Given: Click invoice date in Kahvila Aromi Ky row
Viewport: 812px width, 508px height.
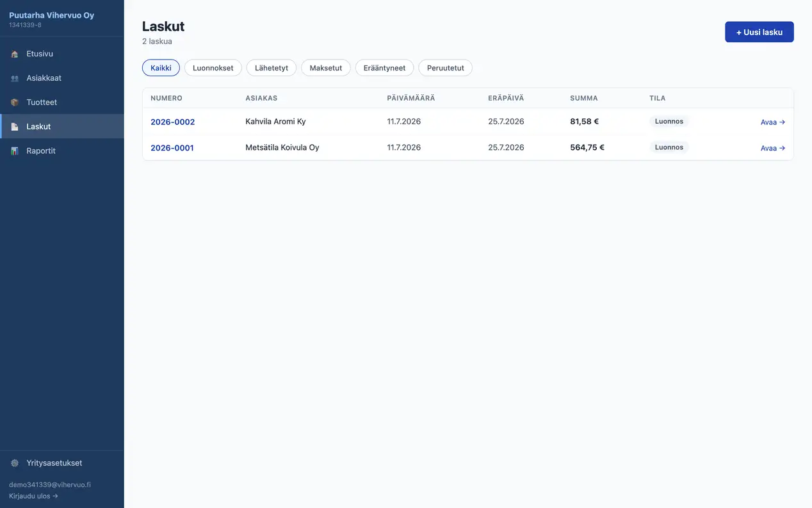Looking at the screenshot, I should point(404,122).
